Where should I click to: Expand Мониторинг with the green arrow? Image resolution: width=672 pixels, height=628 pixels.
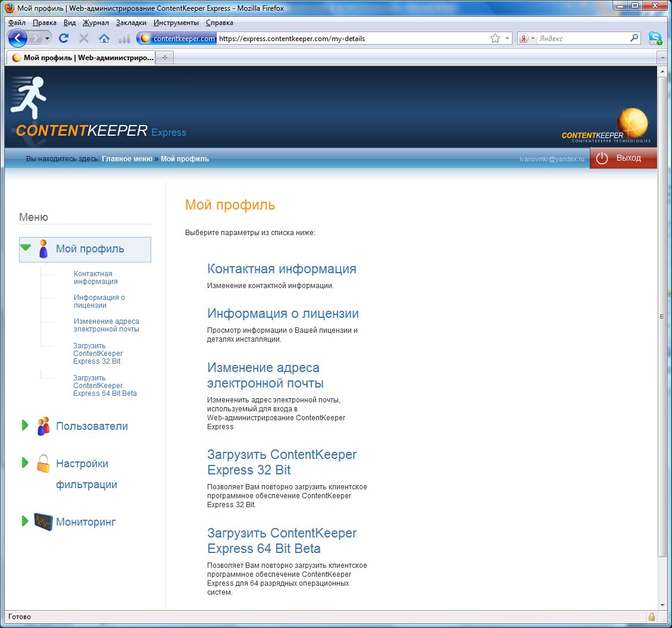(x=25, y=521)
